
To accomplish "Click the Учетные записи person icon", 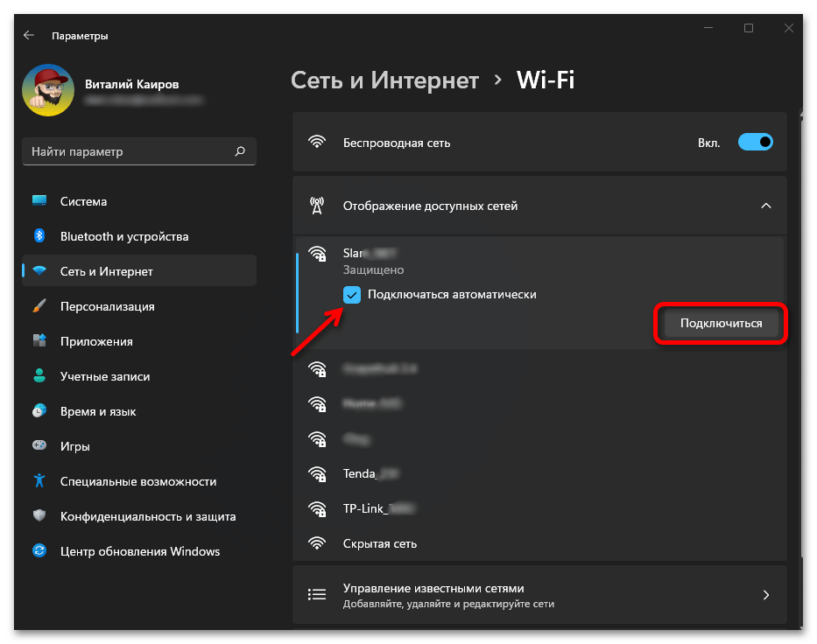I will click(39, 375).
